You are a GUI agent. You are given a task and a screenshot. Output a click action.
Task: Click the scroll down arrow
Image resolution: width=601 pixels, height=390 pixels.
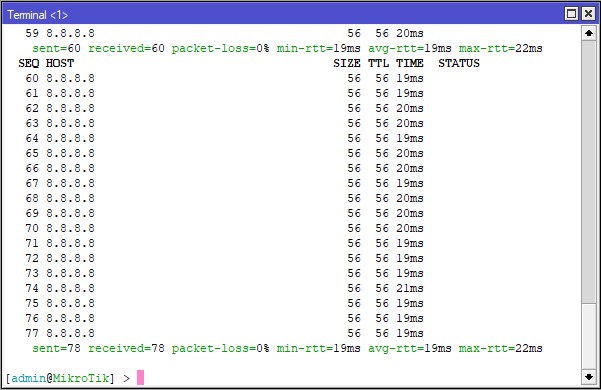tap(589, 377)
